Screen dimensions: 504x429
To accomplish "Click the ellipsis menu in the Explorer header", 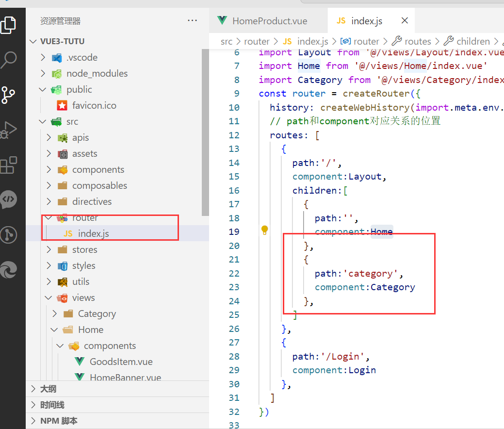I will tap(192, 19).
